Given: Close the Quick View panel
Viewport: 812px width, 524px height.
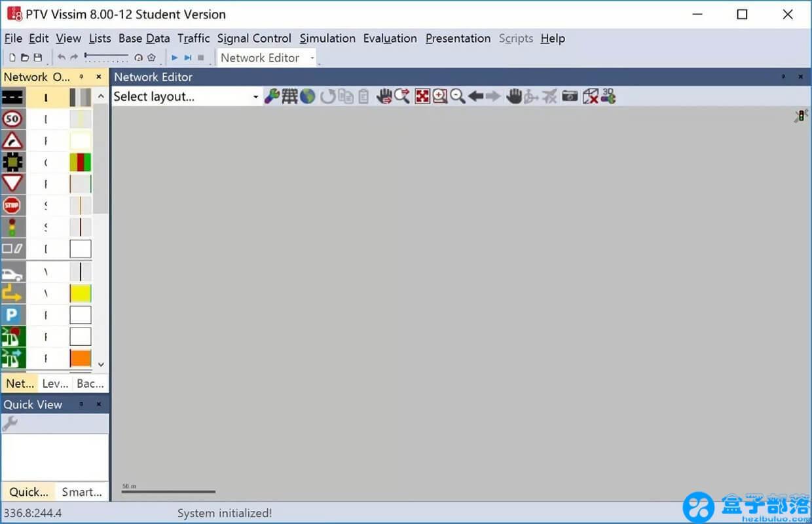Looking at the screenshot, I should pos(99,404).
